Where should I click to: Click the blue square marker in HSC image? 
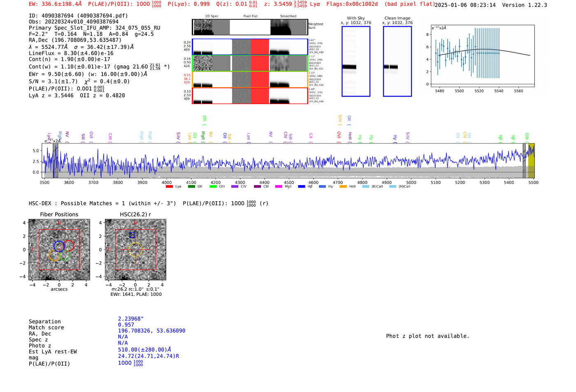(x=132, y=235)
